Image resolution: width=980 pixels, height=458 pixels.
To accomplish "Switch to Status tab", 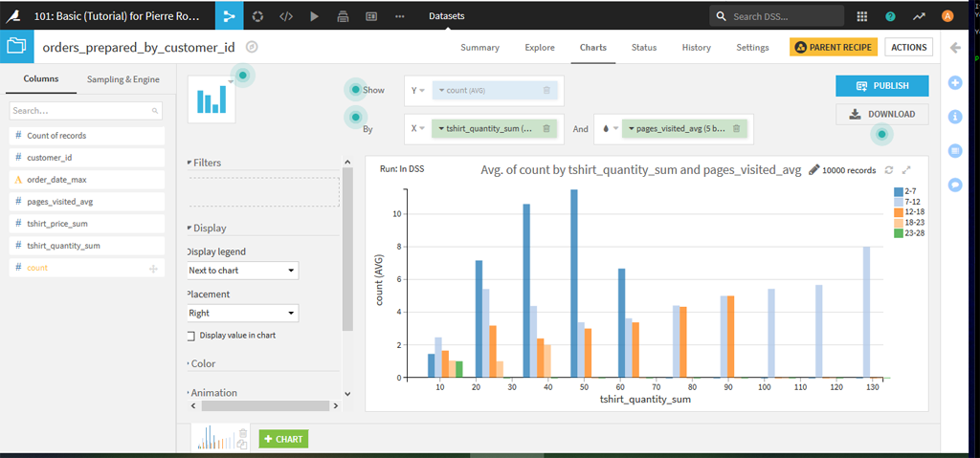I will [644, 48].
